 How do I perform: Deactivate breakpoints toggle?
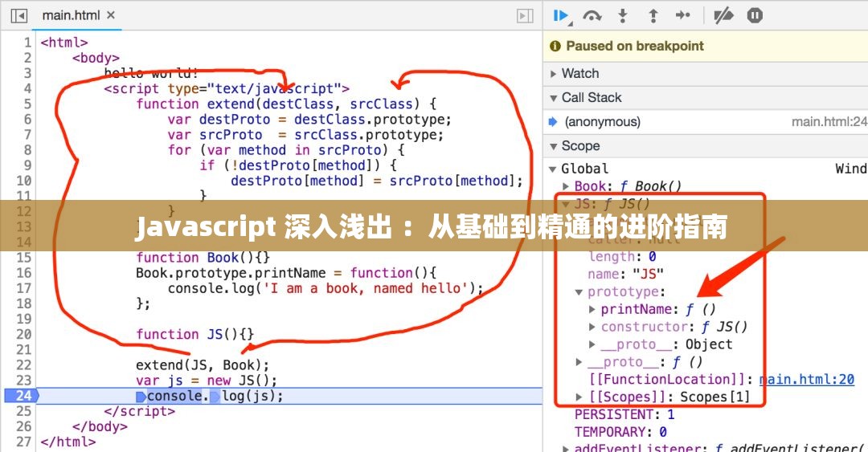pyautogui.click(x=723, y=15)
